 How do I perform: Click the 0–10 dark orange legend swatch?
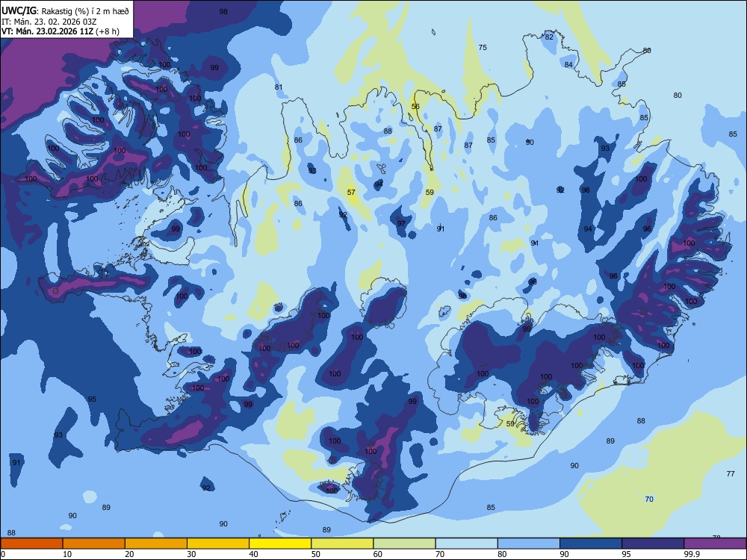31,544
